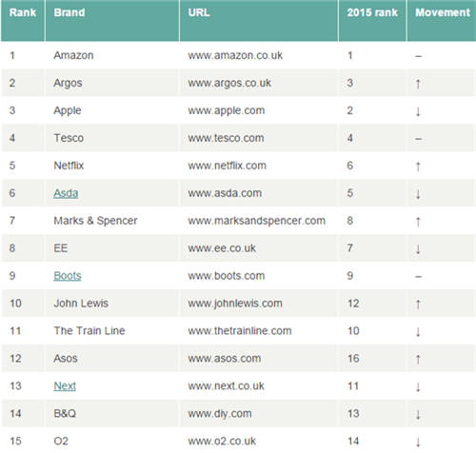This screenshot has width=476, height=453.
Task: Click the 2015 rank column header
Action: (372, 12)
